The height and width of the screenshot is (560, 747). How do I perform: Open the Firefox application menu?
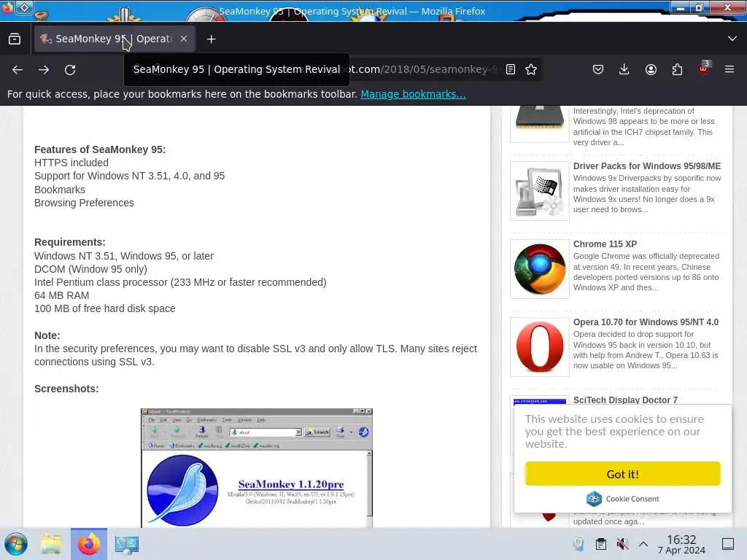(729, 69)
